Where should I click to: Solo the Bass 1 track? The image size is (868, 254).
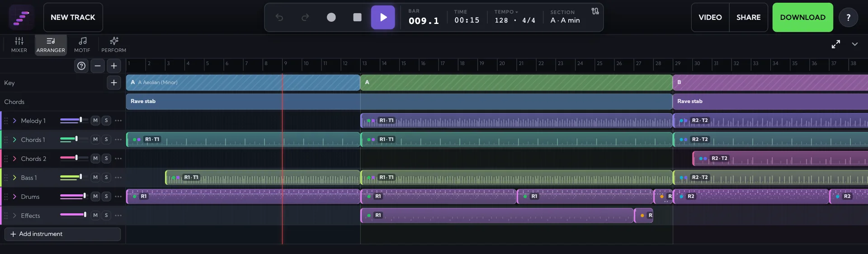106,178
